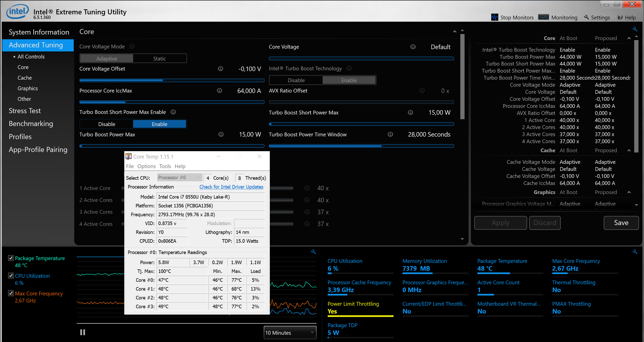This screenshot has width=644, height=342.
Task: Click the Stop Monitors waveform icon
Action: point(495,17)
